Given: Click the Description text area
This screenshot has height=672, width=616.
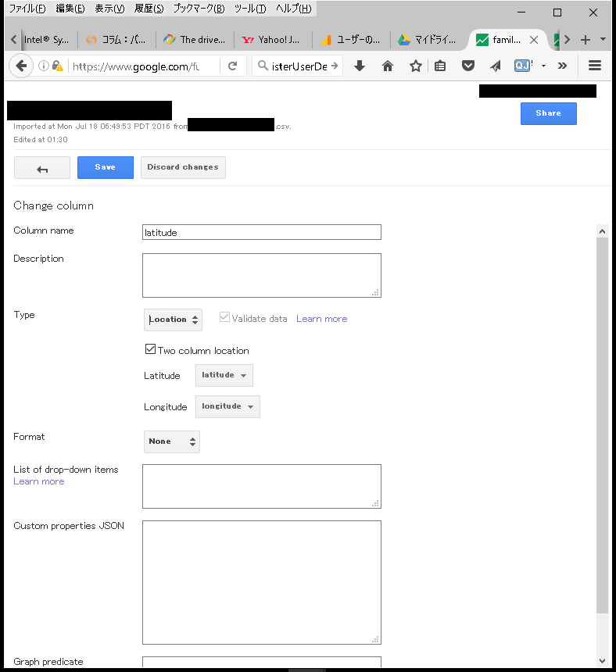Looking at the screenshot, I should pyautogui.click(x=262, y=275).
